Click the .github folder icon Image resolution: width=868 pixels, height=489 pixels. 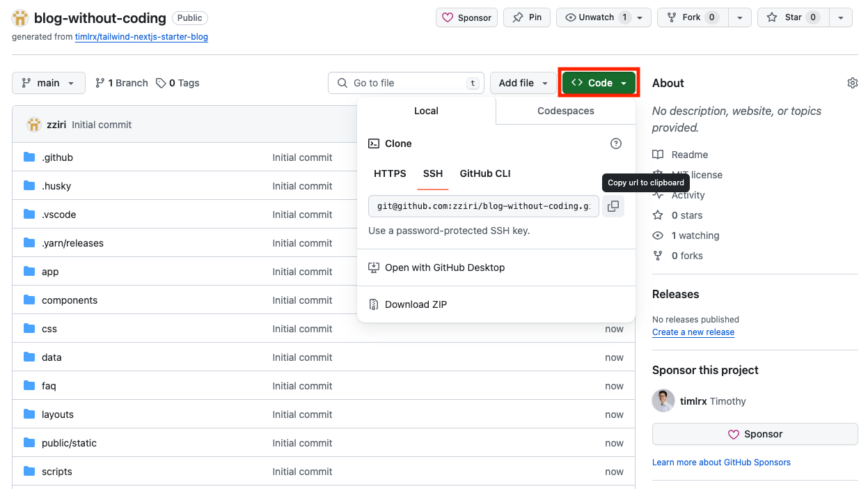pos(29,157)
